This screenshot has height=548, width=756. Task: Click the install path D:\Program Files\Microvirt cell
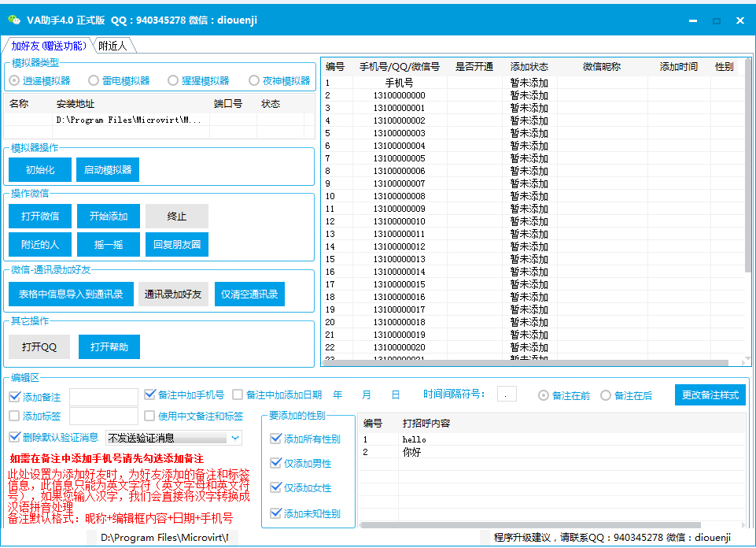130,120
